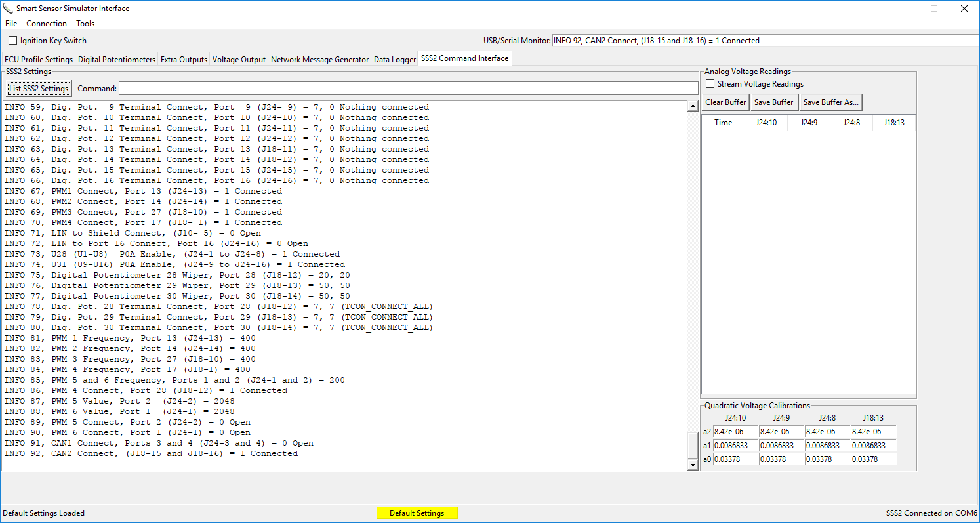980x523 pixels.
Task: Click 'Default Settings Loaded' status text
Action: point(44,513)
